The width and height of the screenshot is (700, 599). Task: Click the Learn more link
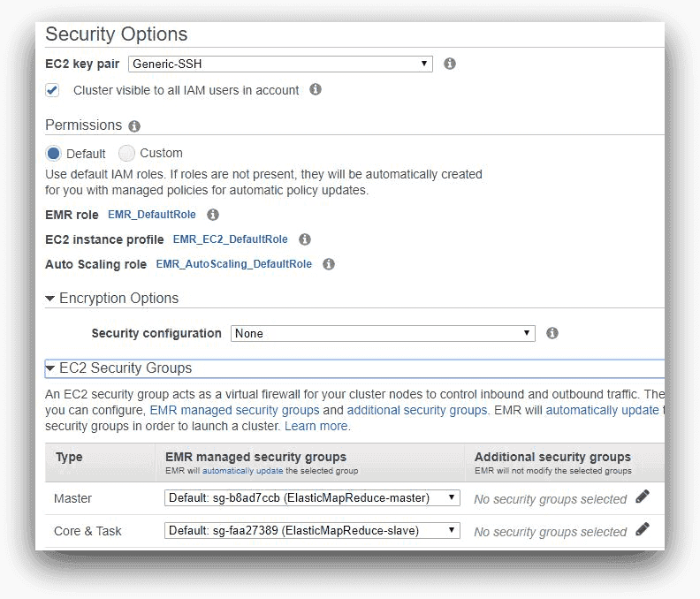pyautogui.click(x=316, y=426)
